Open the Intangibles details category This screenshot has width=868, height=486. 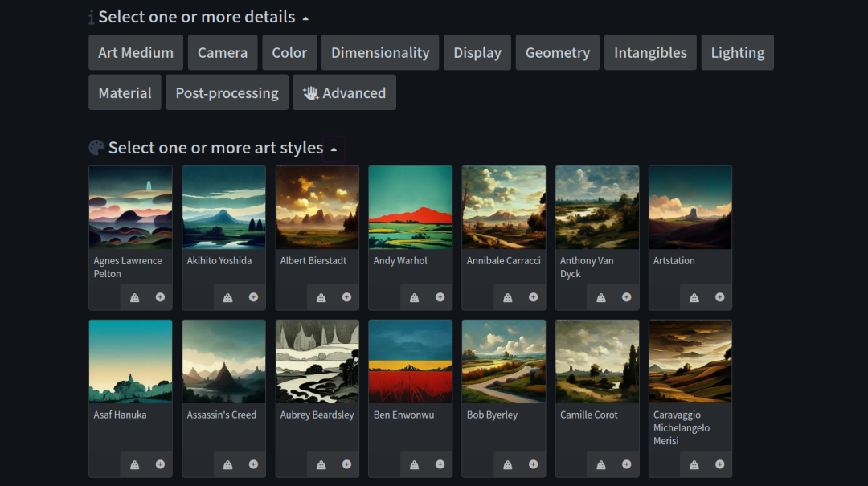click(650, 52)
